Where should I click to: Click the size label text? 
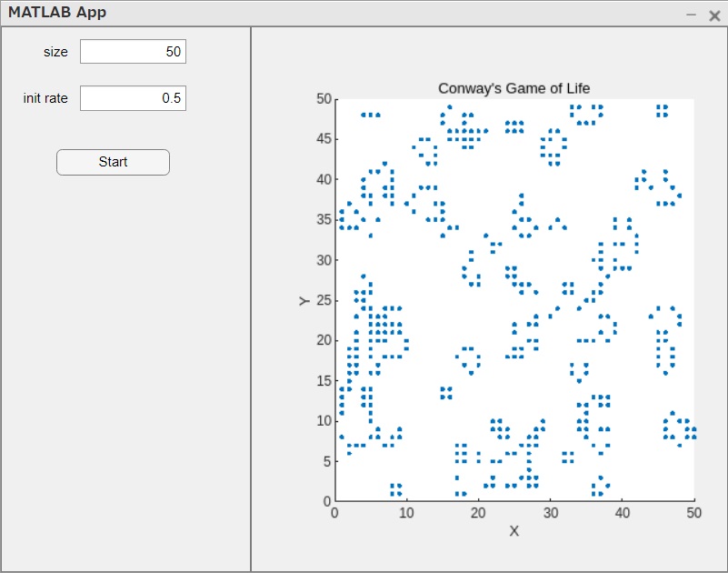click(55, 52)
